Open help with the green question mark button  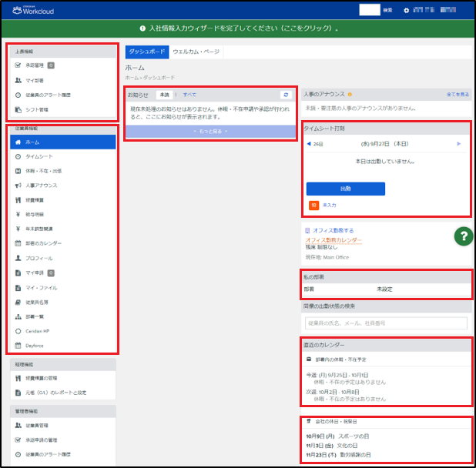[464, 236]
